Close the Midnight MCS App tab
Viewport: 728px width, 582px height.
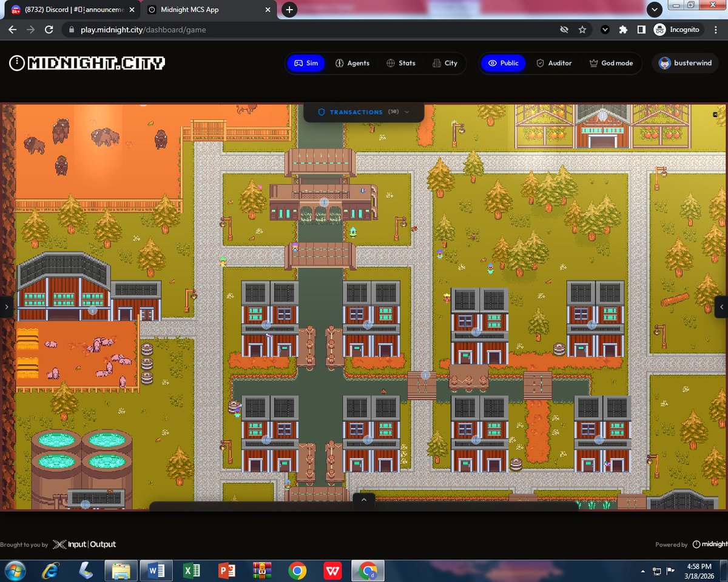coord(268,10)
